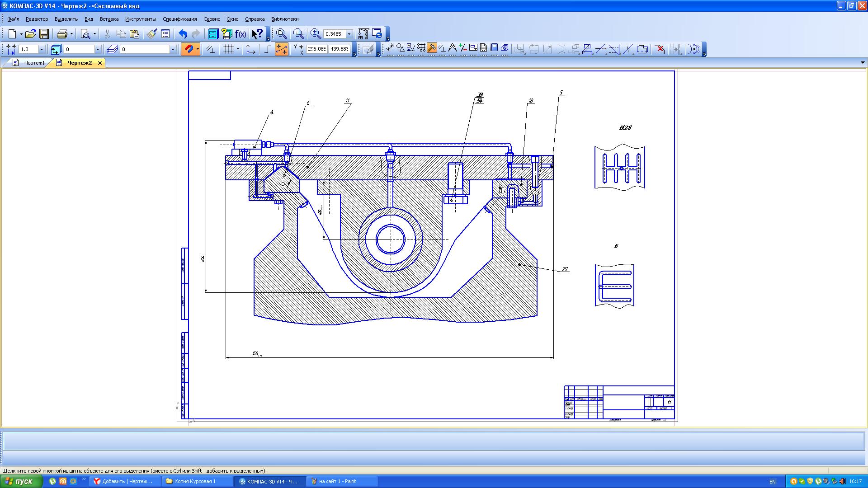This screenshot has height=488, width=868.
Task: Save the current drawing
Action: pyautogui.click(x=44, y=34)
